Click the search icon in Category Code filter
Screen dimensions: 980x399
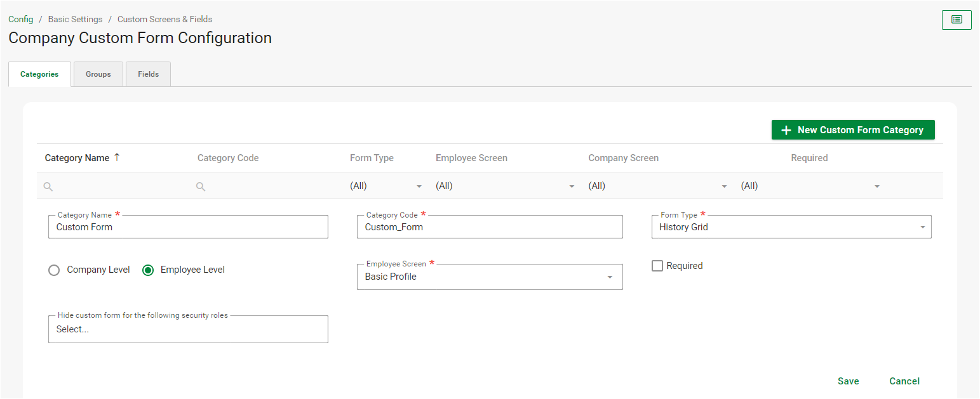201,186
